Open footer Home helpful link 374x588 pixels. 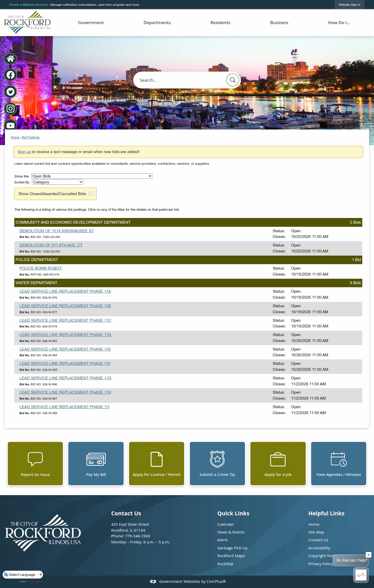(314, 524)
